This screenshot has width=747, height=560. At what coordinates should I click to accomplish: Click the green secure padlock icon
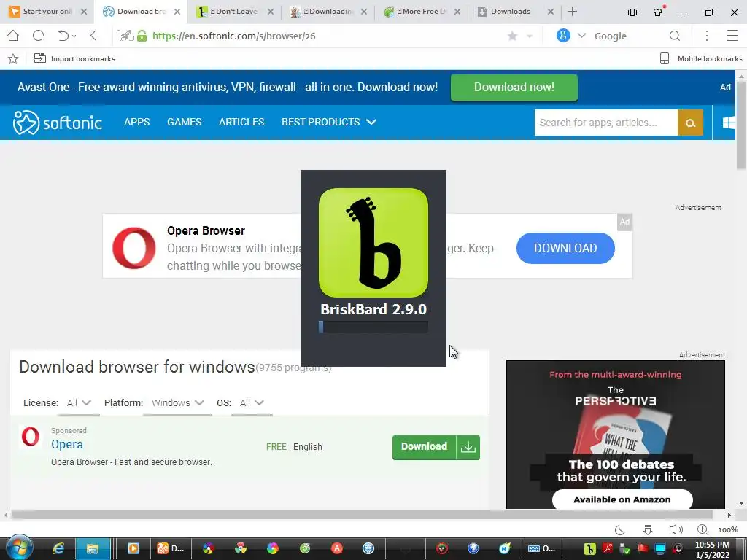(142, 36)
